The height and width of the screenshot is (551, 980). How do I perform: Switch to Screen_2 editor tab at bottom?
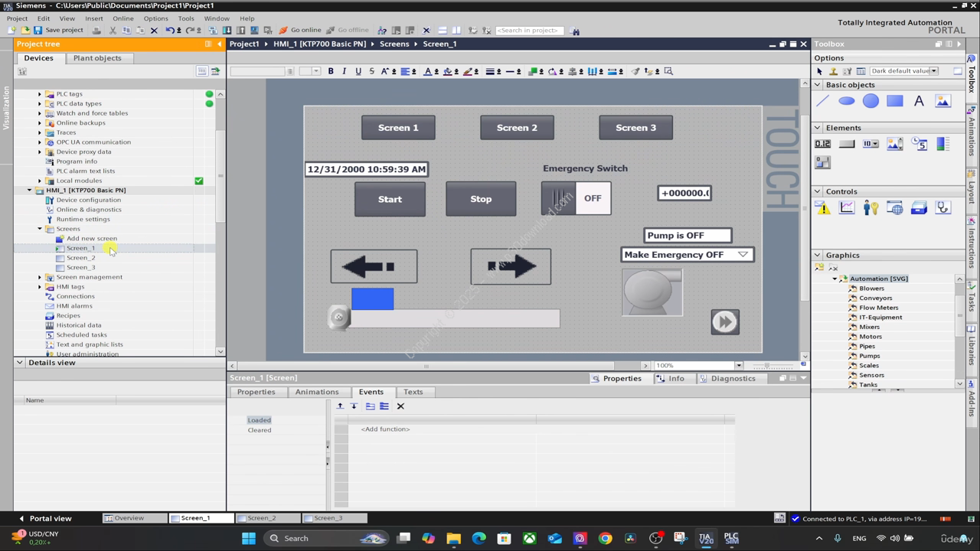[261, 518]
